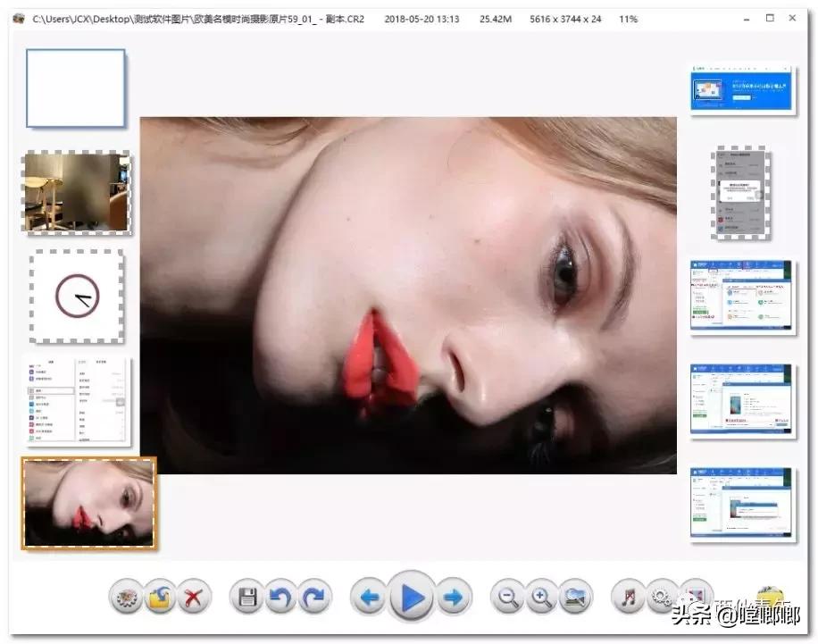
Task: Open a file with the folder icon
Action: (x=159, y=598)
